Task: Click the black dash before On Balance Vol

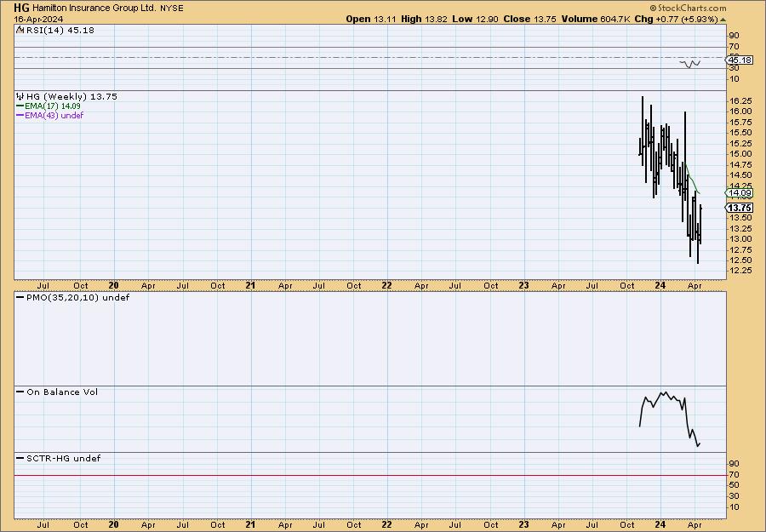Action: point(20,392)
